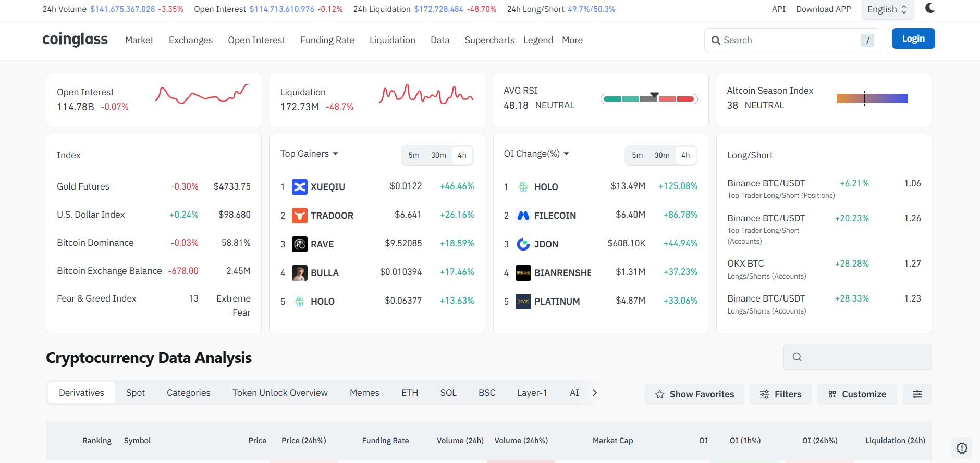Click the JDON coin icon
The height and width of the screenshot is (463, 980).
tap(523, 244)
